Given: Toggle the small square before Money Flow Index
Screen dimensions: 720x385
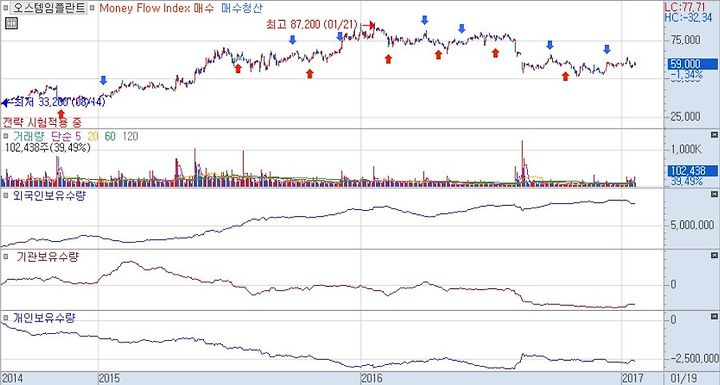Looking at the screenshot, I should tap(93, 8).
